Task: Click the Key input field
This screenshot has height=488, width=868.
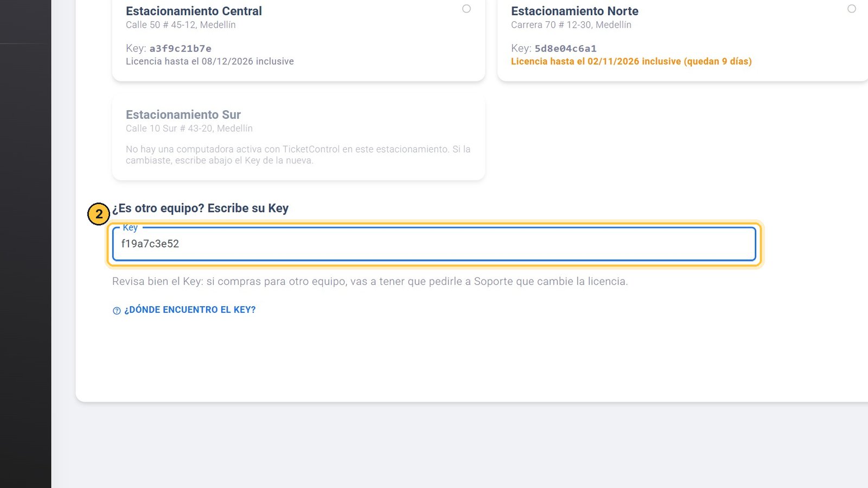Action: point(434,244)
